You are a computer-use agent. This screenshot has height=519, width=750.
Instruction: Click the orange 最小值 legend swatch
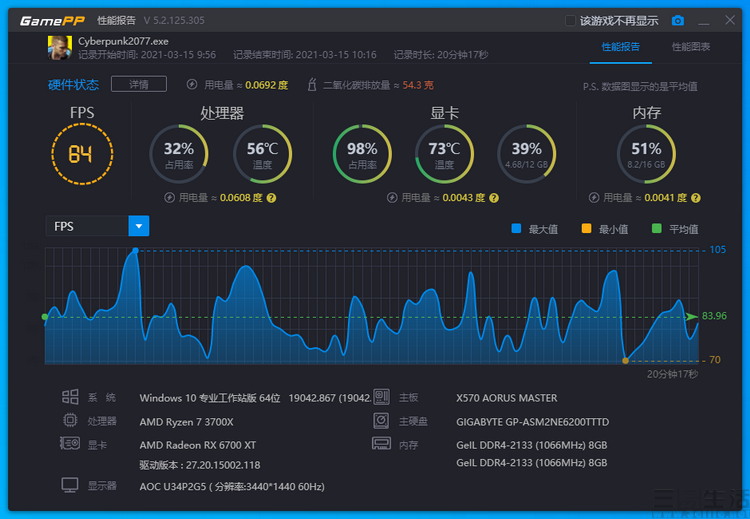tap(586, 228)
